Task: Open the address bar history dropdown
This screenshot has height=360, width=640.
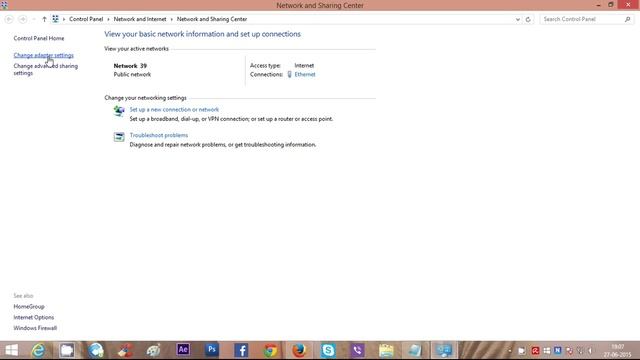Action: [x=518, y=19]
